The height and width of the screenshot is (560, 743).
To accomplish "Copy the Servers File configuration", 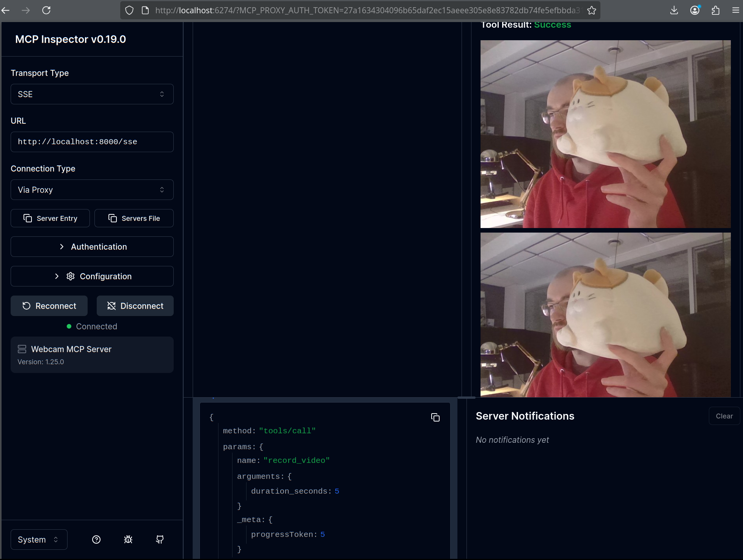I will tap(134, 218).
